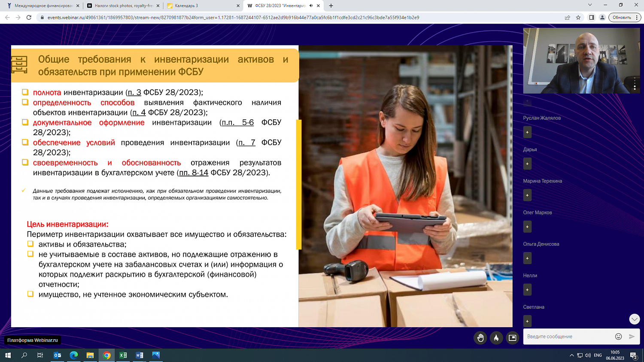The width and height of the screenshot is (644, 362).
Task: Open Windows taskbar search
Action: (24, 355)
